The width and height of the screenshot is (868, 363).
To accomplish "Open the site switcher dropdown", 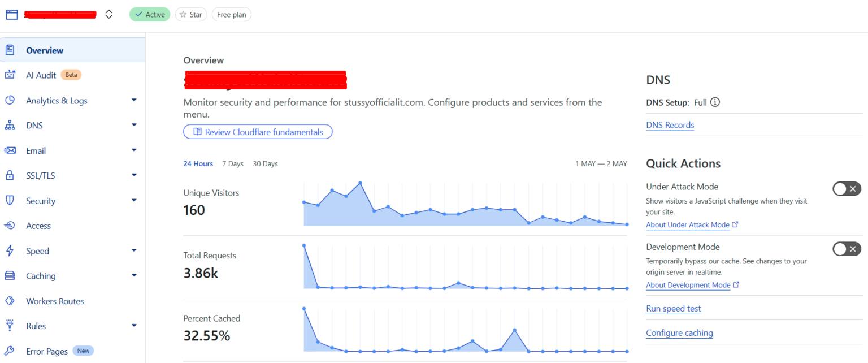I will (108, 14).
